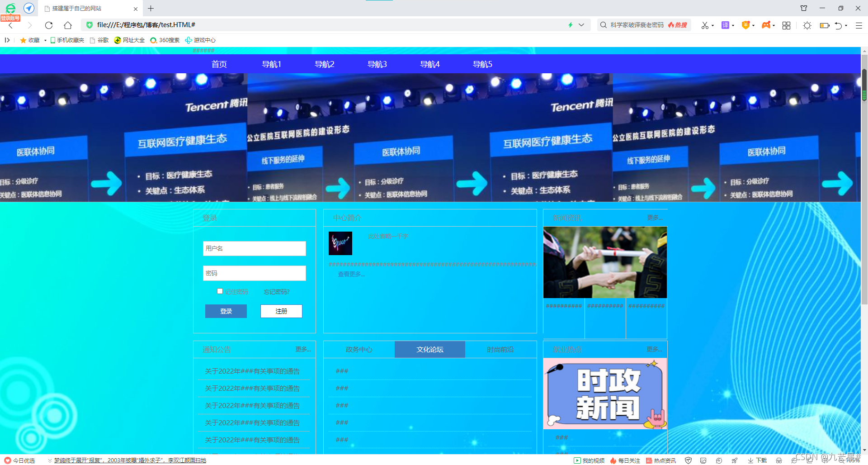
Task: Open the browser hamburger menu
Action: (x=859, y=25)
